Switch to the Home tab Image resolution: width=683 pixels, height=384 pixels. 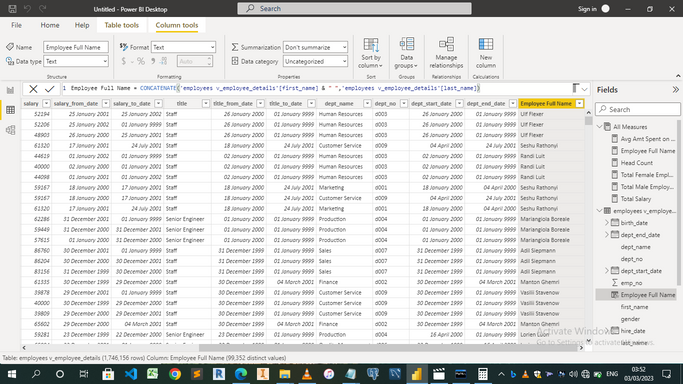pos(50,25)
